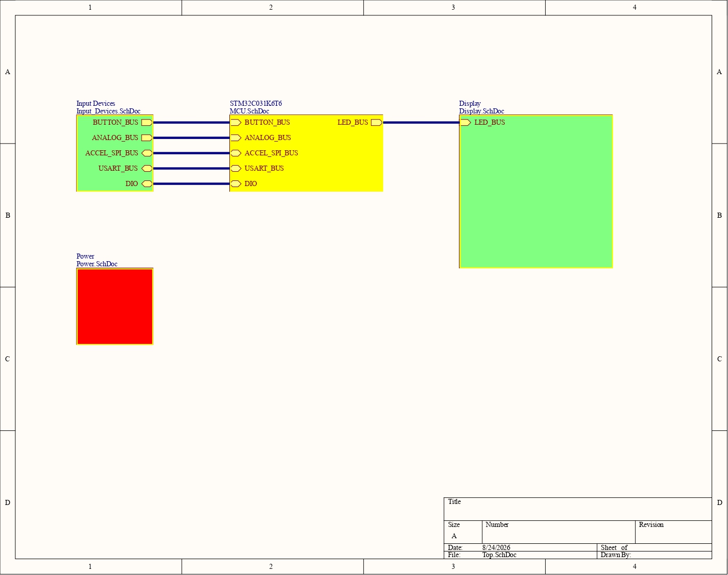Click ACCEL_SPI_BUS port icon on Input Devices sheet
Viewport: 728px width, 575px height.
pos(147,153)
